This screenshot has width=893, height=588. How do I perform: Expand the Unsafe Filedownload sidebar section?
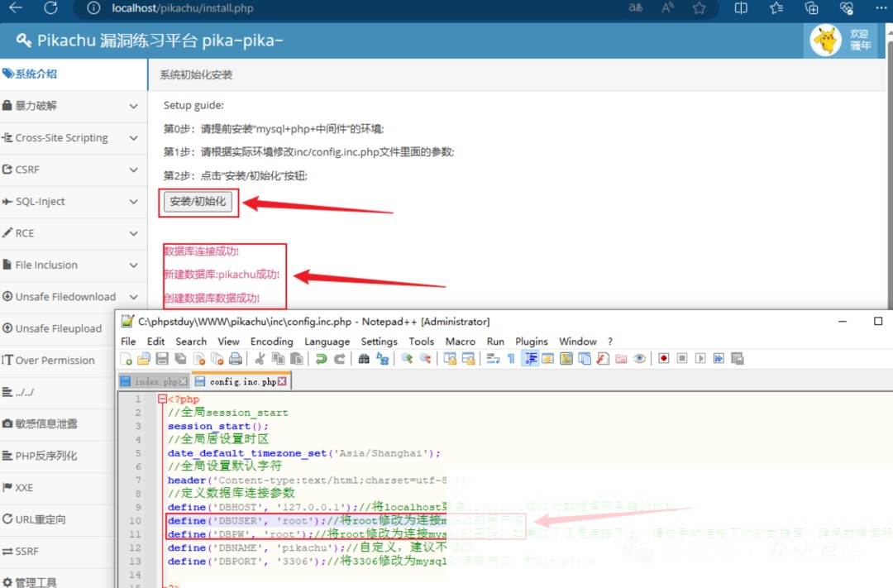pyautogui.click(x=74, y=297)
